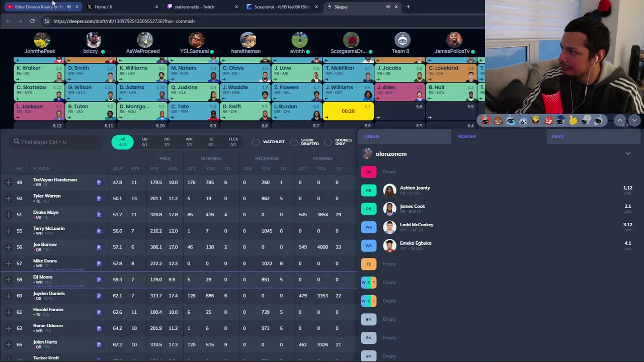This screenshot has width=644, height=362.
Task: Open a new browser tab with plus icon
Action: pos(408,7)
